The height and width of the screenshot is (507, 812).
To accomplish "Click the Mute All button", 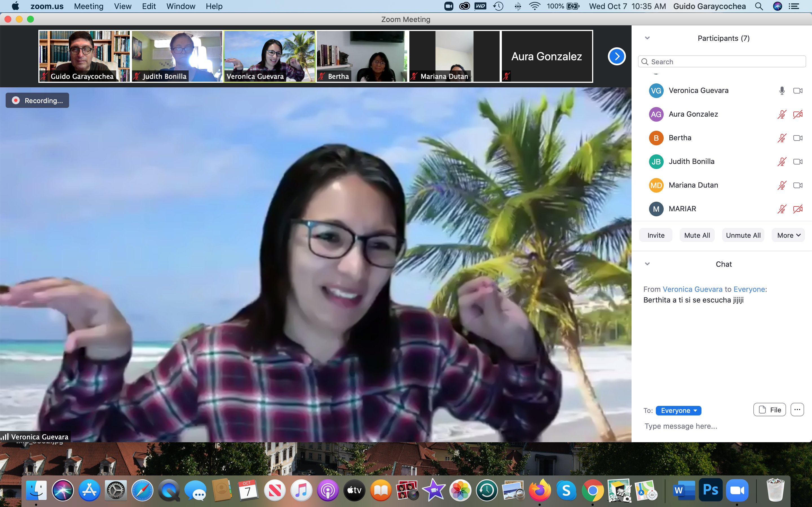I will (x=697, y=235).
